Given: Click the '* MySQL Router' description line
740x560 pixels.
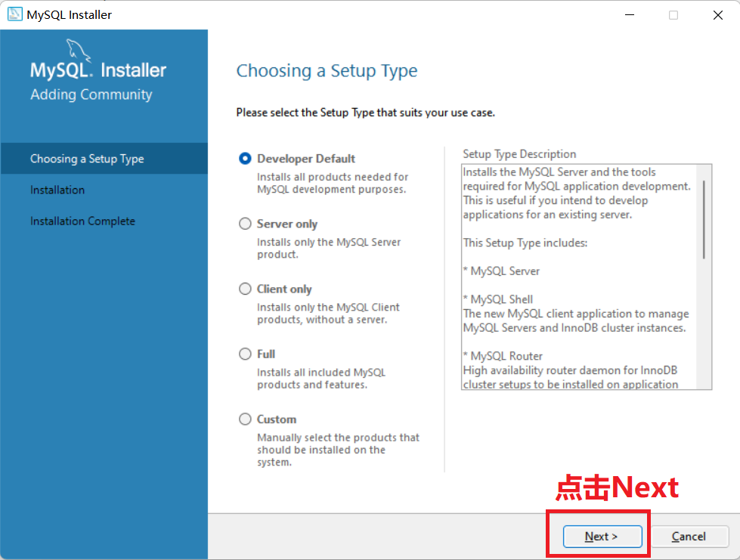Looking at the screenshot, I should [503, 356].
